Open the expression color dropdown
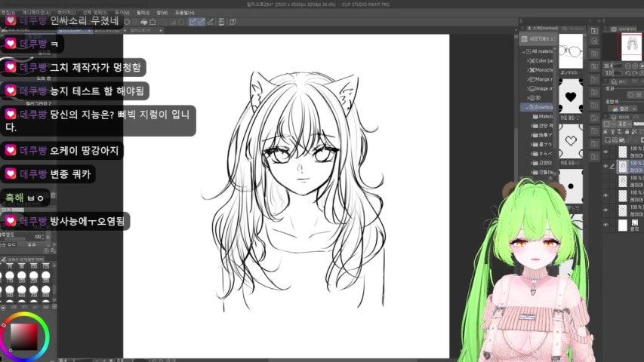 (622, 109)
